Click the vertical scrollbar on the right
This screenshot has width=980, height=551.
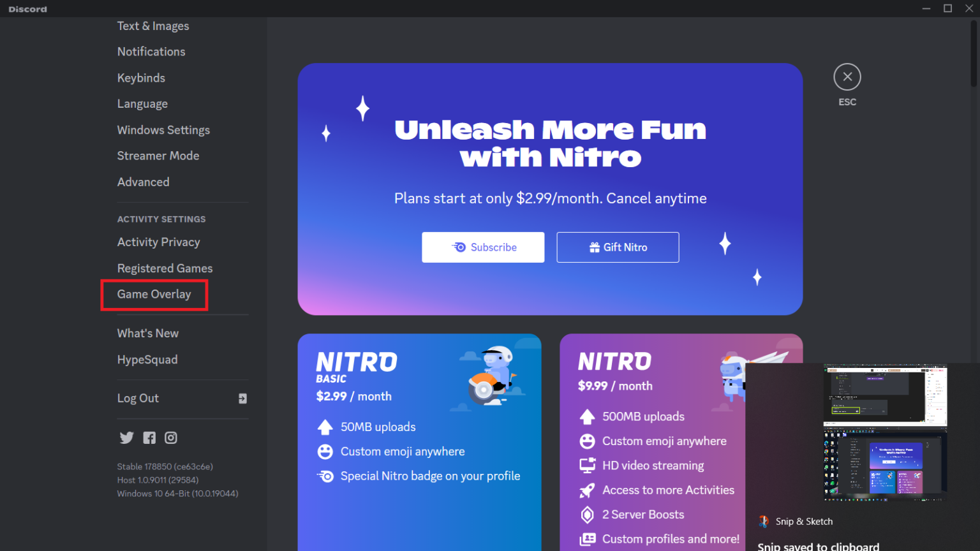click(x=974, y=54)
